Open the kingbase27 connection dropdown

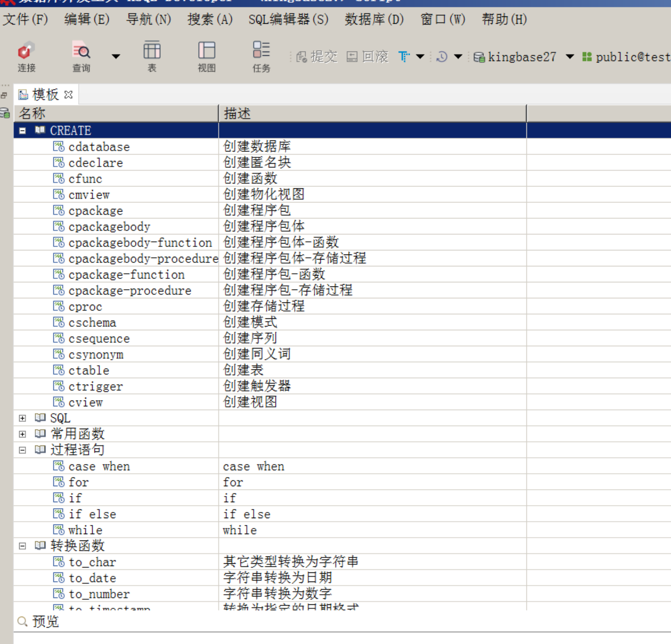click(x=570, y=57)
